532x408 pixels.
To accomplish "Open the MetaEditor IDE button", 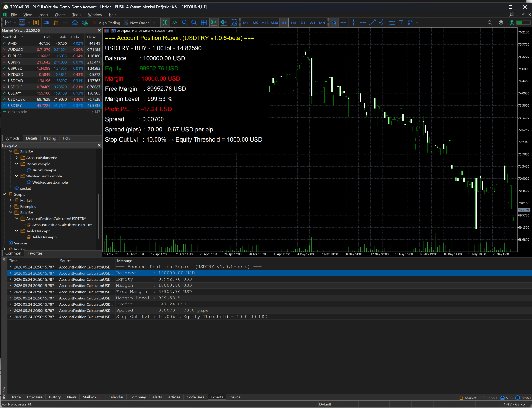I will (x=46, y=23).
